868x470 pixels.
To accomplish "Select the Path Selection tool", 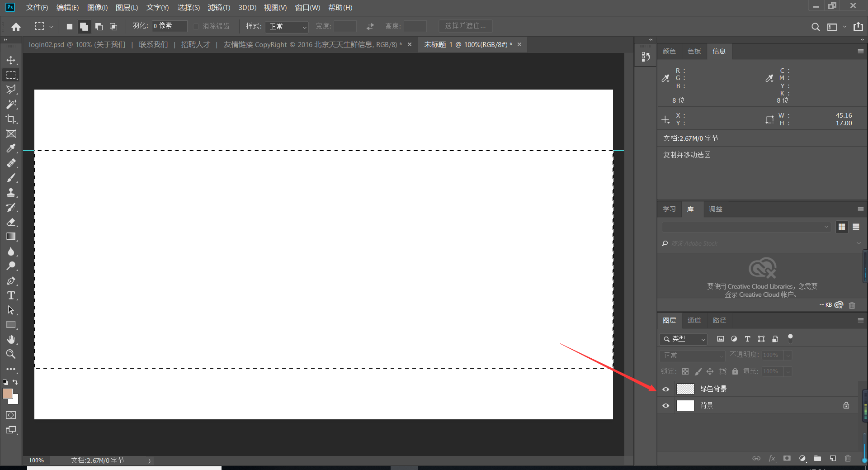I will [x=11, y=310].
